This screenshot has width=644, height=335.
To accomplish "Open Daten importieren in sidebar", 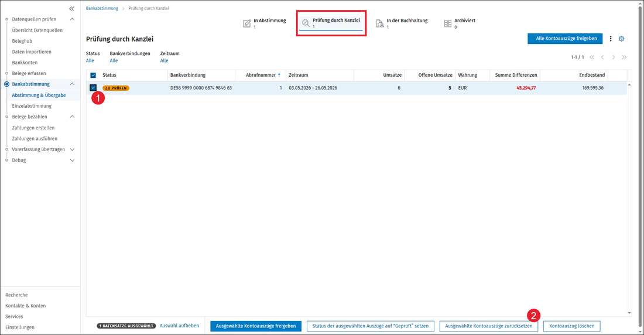I will point(32,52).
